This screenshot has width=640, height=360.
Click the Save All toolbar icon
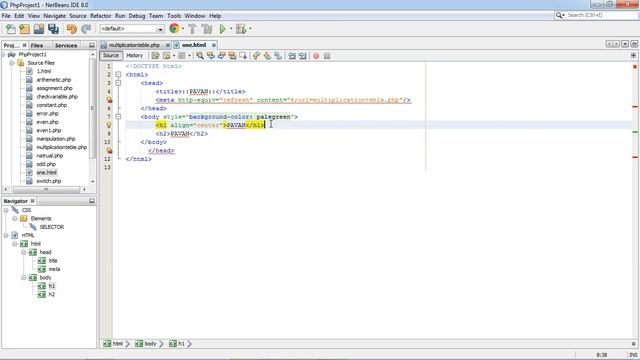point(53,29)
